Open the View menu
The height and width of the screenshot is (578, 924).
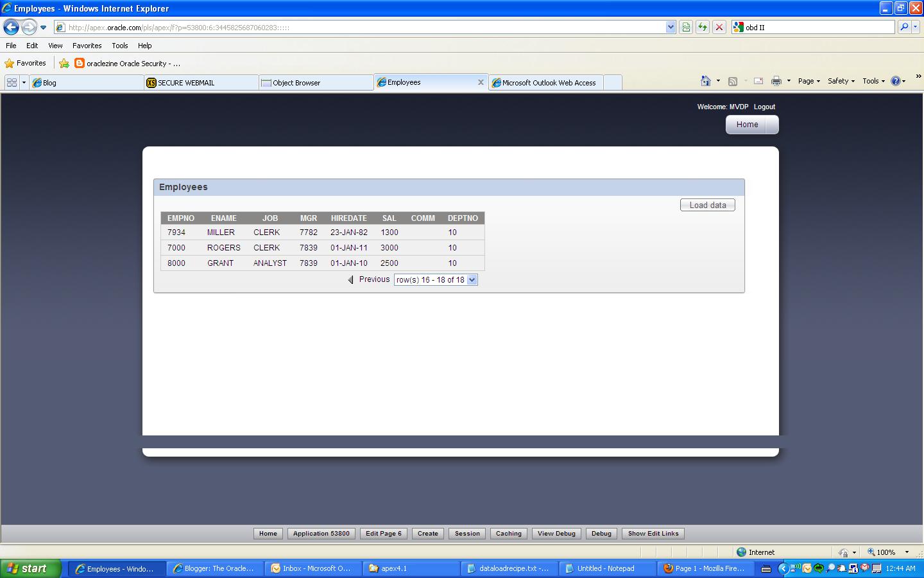tap(55, 46)
